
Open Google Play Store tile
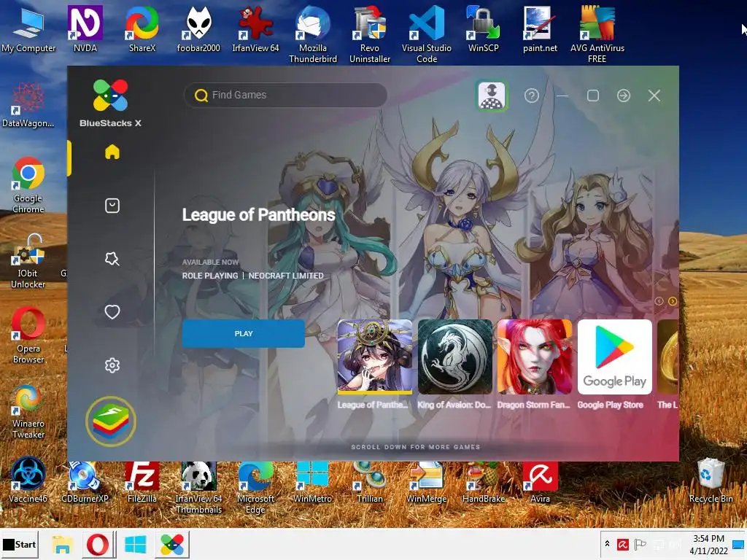click(614, 357)
